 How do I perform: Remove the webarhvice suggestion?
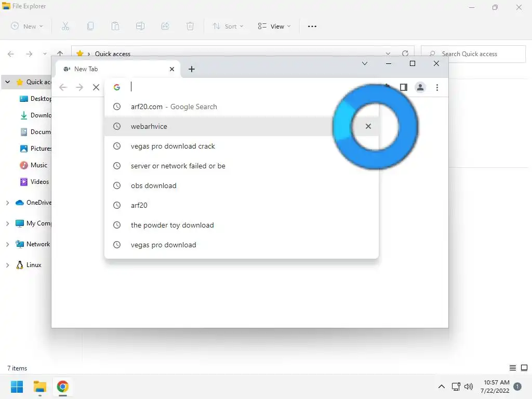(x=368, y=126)
